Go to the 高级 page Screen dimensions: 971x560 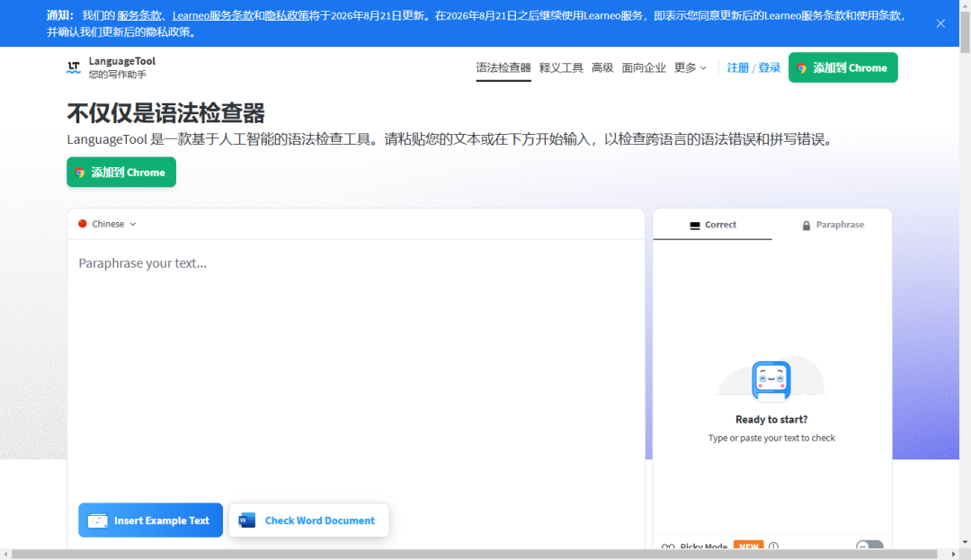coord(602,67)
